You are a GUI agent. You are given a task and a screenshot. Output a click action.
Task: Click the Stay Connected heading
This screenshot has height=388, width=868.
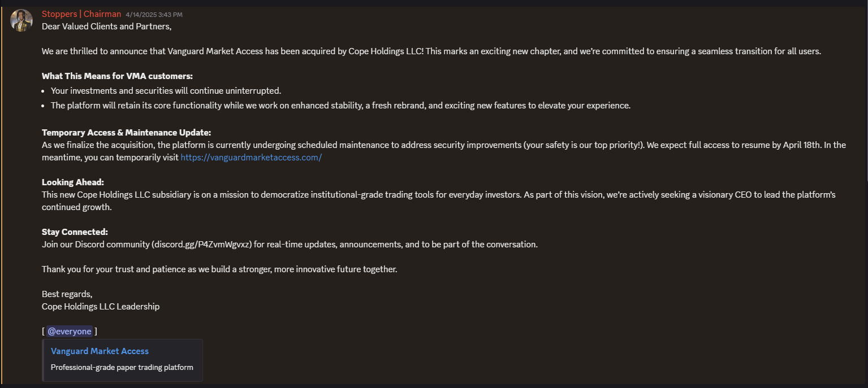coord(75,232)
